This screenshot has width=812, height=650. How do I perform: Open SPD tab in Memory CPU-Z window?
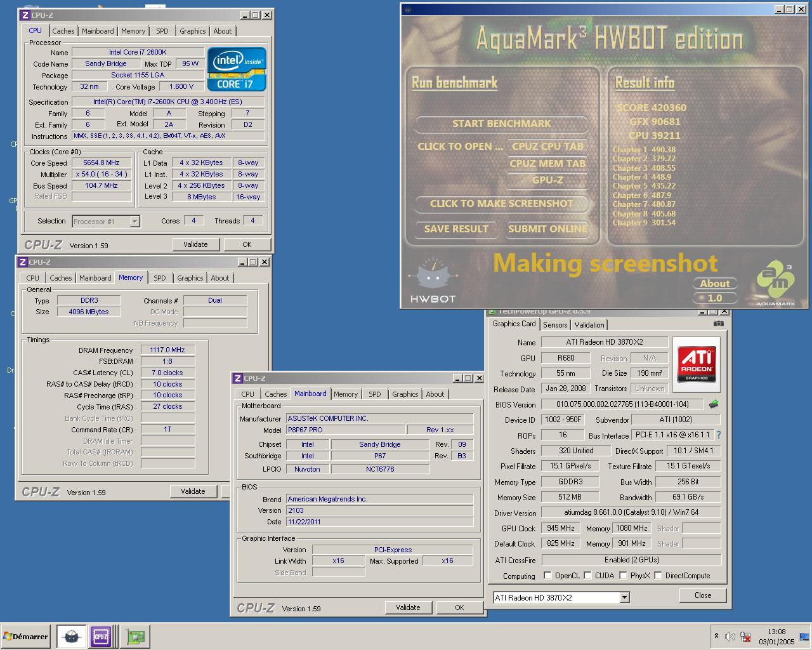click(160, 278)
